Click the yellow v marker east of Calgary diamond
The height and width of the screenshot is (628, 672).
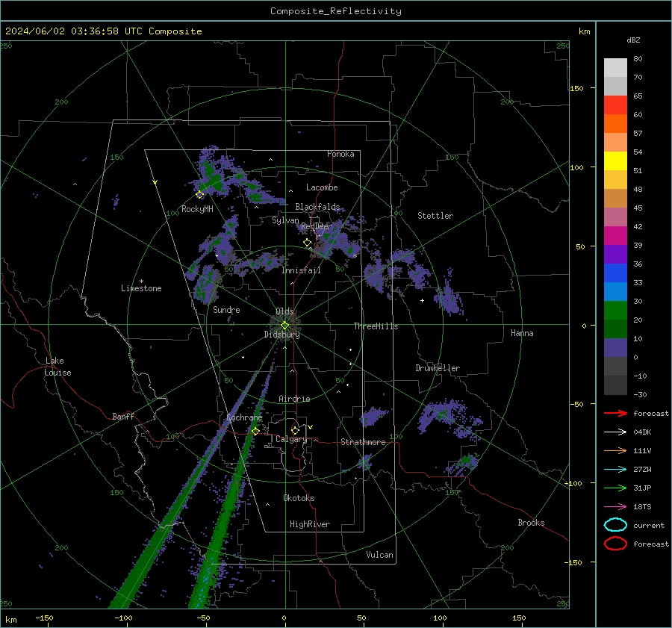[x=311, y=427]
